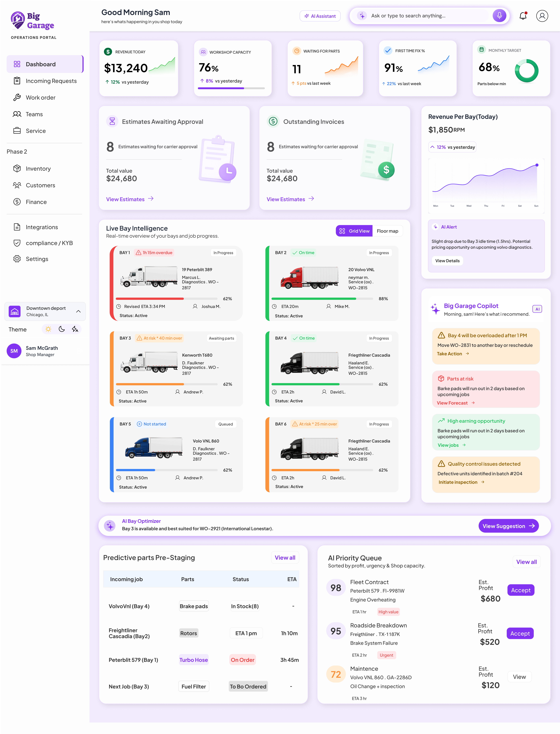
Task: Select the light theme sun icon
Action: pyautogui.click(x=48, y=329)
